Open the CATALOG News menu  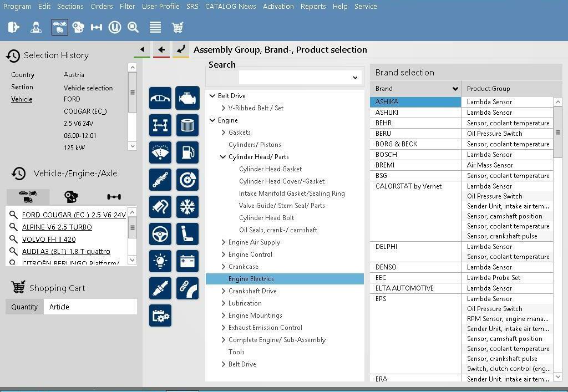[x=230, y=7]
